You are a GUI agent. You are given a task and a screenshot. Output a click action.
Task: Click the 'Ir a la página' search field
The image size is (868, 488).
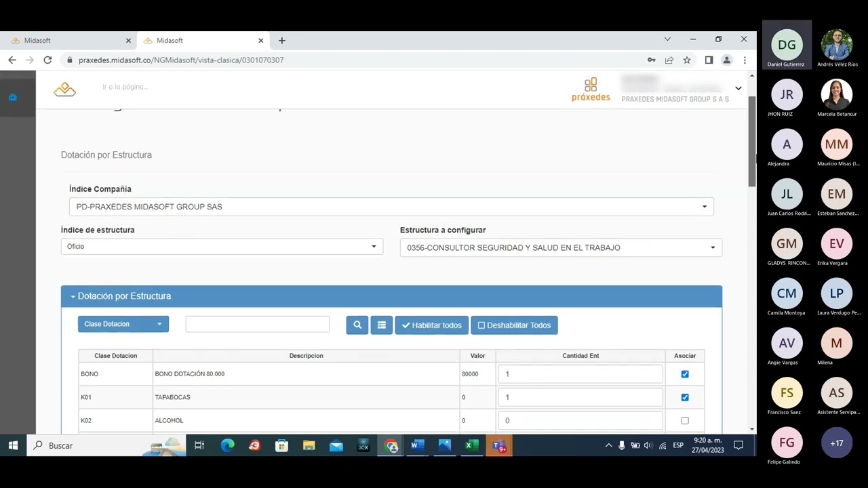(125, 87)
